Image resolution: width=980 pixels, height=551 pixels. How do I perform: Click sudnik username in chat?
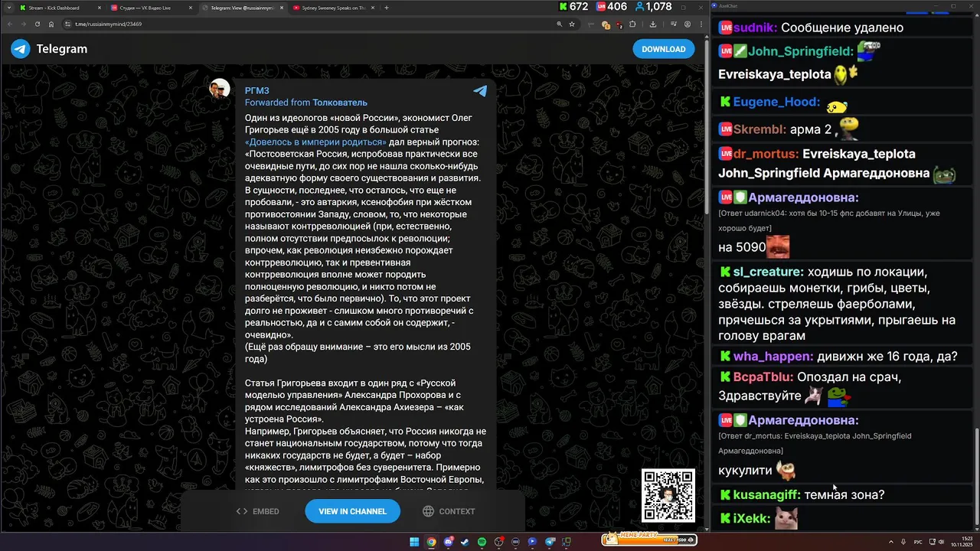click(x=755, y=28)
